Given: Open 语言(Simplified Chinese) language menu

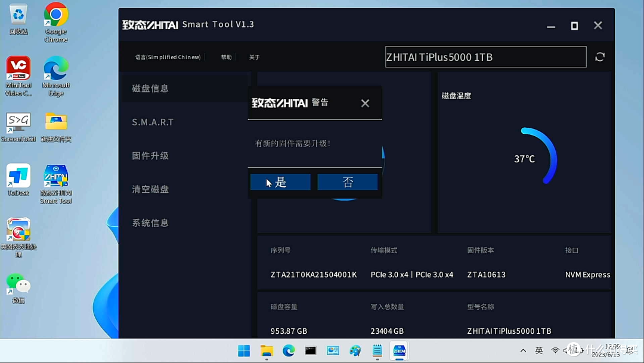Looking at the screenshot, I should (168, 57).
